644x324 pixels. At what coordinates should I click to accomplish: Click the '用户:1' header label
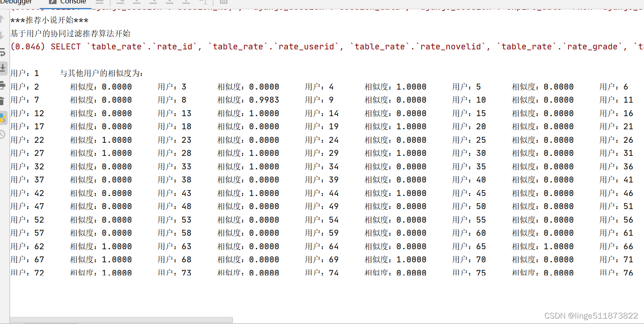(x=24, y=74)
